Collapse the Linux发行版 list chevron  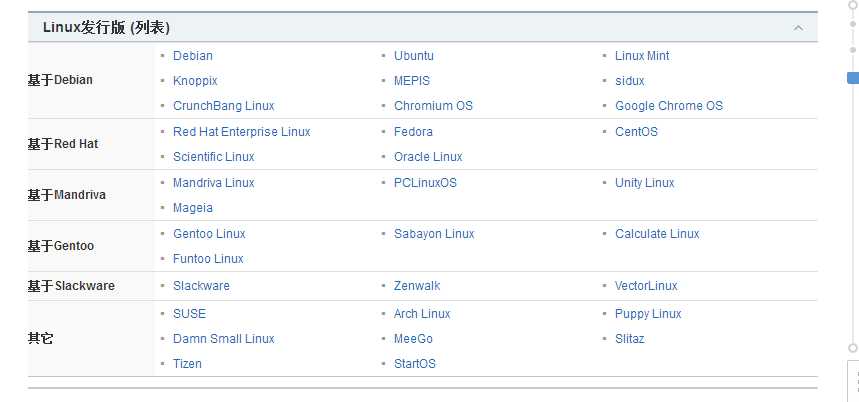point(798,27)
